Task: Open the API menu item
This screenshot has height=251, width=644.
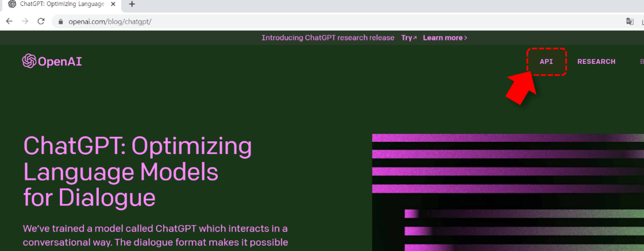Action: coord(546,62)
